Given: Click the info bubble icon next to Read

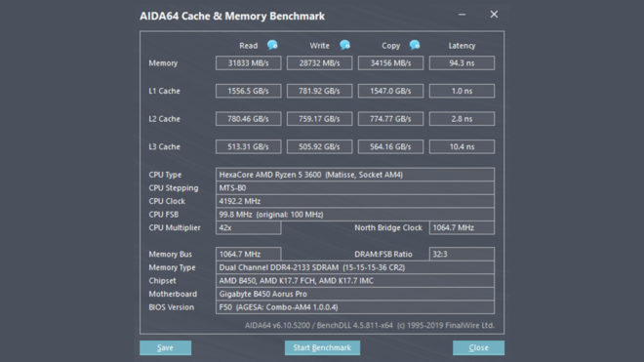Looking at the screenshot, I should pyautogui.click(x=272, y=45).
